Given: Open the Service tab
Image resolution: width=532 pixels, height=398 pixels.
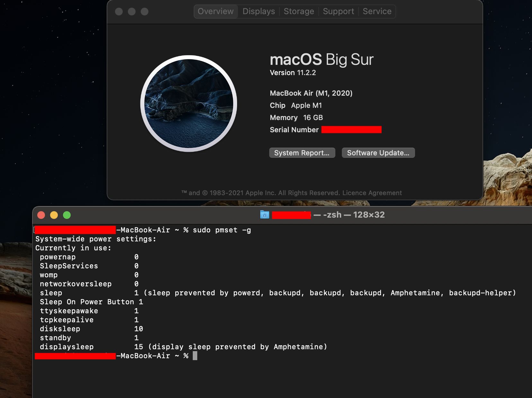Looking at the screenshot, I should (377, 12).
